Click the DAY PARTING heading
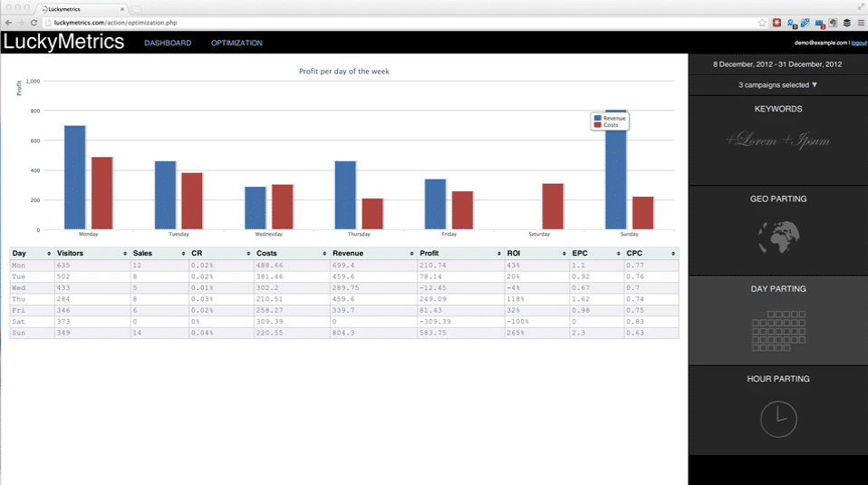Screen dimensions: 868x485 pos(777,289)
